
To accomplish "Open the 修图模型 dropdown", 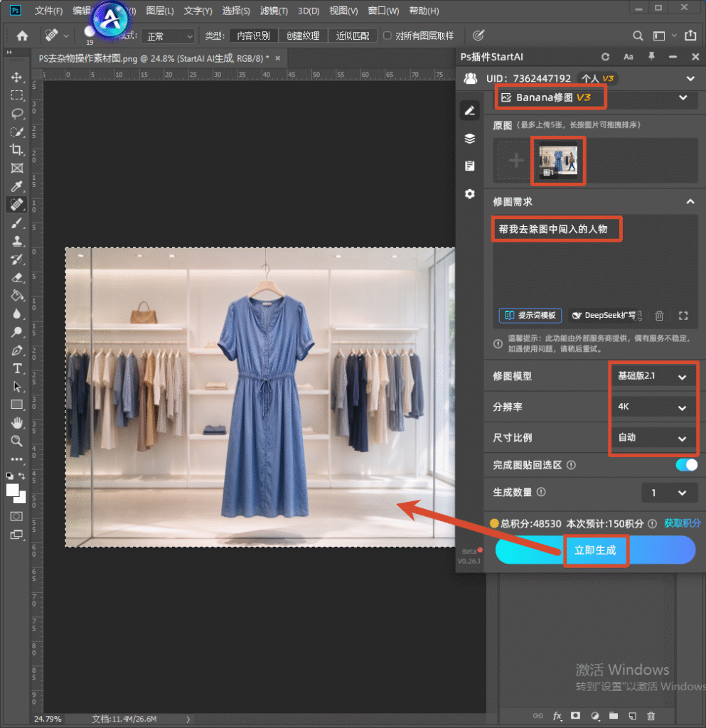I will coord(653,376).
